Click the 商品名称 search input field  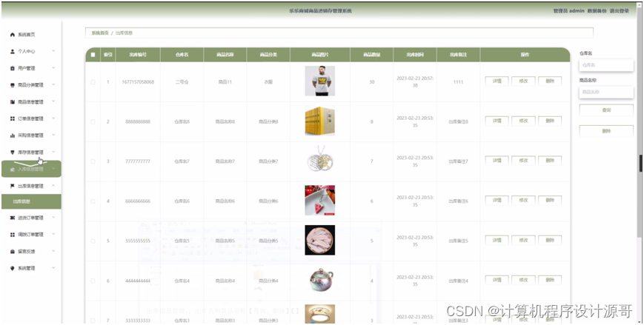[606, 93]
